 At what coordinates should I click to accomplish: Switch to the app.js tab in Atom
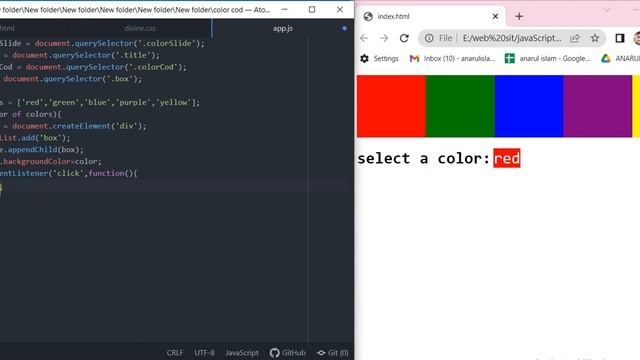pyautogui.click(x=282, y=28)
